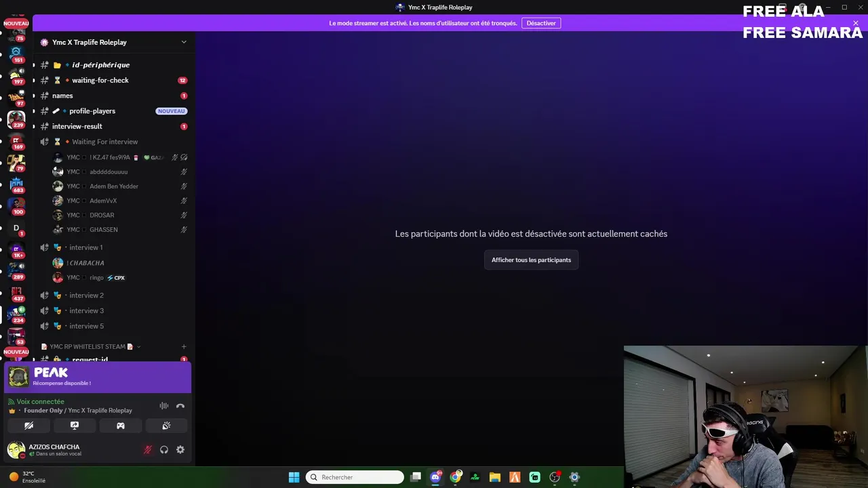Click the Rechercher taskbar search box
This screenshot has height=488, width=868.
[x=355, y=477]
